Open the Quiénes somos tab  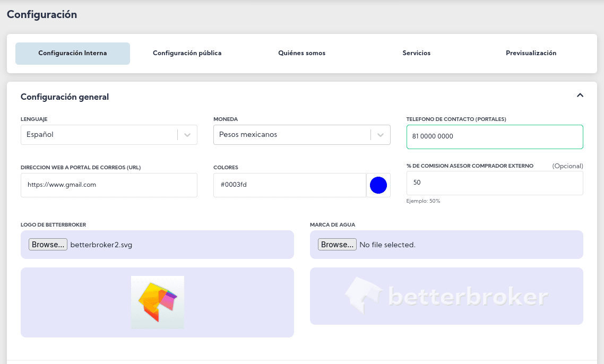[301, 53]
